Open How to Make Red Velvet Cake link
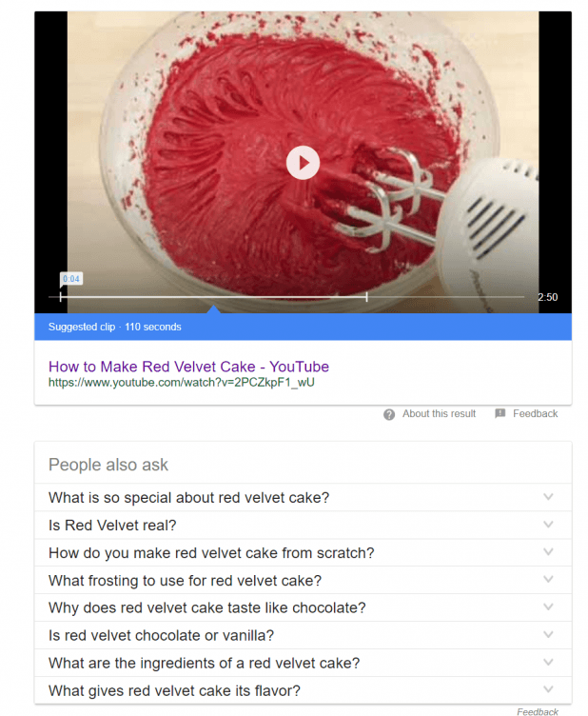This screenshot has height=716, width=588. pos(188,367)
